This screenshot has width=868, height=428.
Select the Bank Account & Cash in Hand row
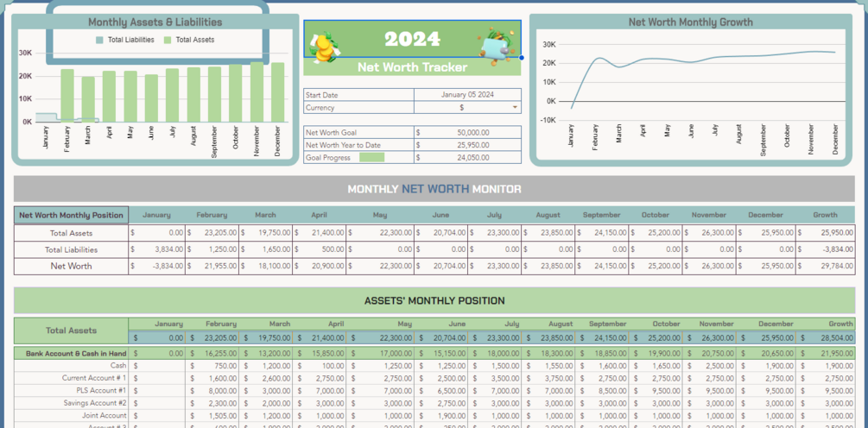[x=434, y=353]
